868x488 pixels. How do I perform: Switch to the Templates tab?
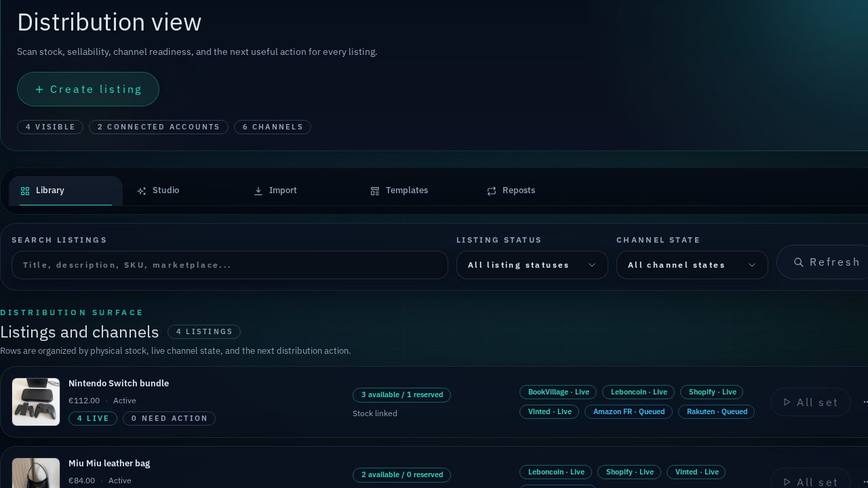click(416, 191)
